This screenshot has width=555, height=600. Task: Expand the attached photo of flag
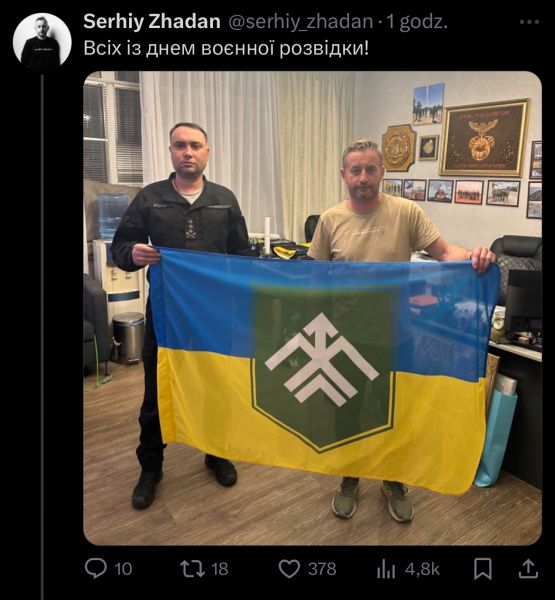pos(312,308)
